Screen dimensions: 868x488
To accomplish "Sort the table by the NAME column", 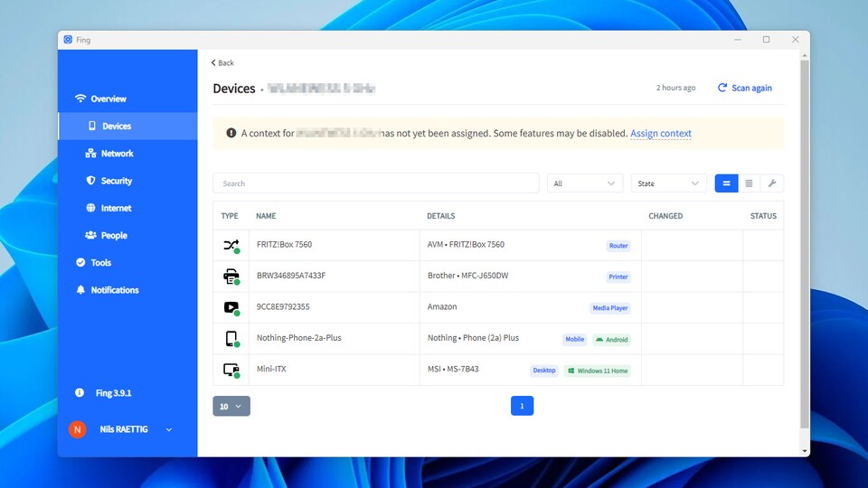I will click(x=266, y=216).
